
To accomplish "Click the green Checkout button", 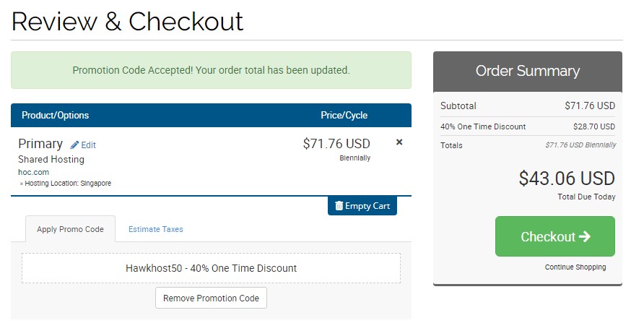I will tap(555, 236).
